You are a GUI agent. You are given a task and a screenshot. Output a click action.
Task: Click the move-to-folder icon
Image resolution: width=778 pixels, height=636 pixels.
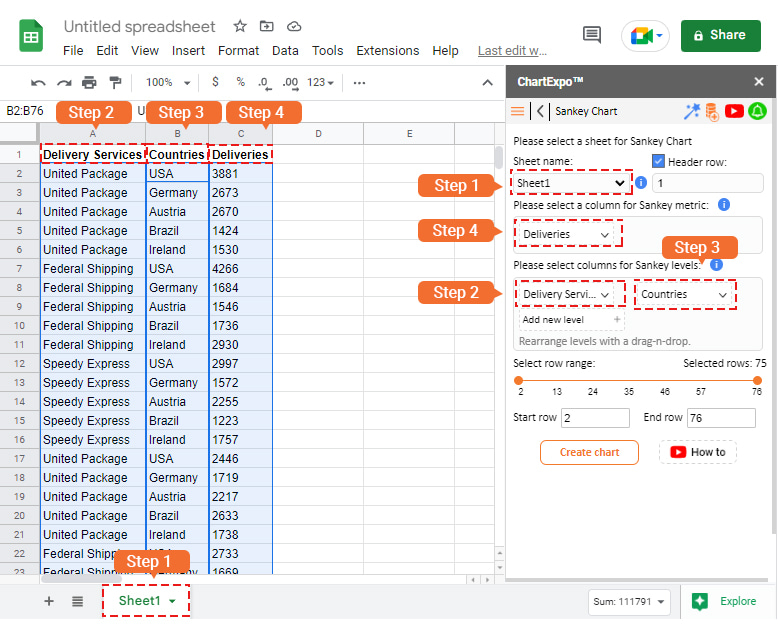tap(266, 26)
